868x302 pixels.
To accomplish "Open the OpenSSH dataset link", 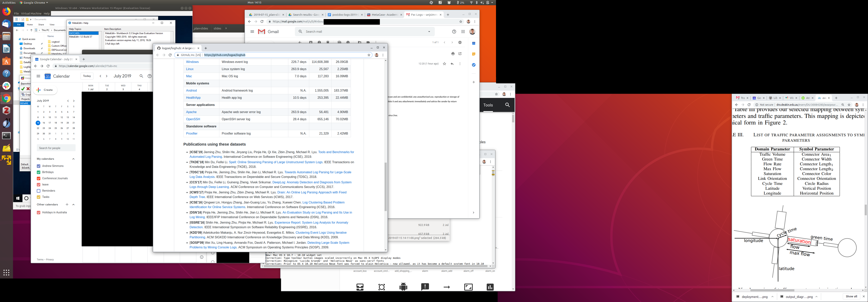I will click(193, 119).
